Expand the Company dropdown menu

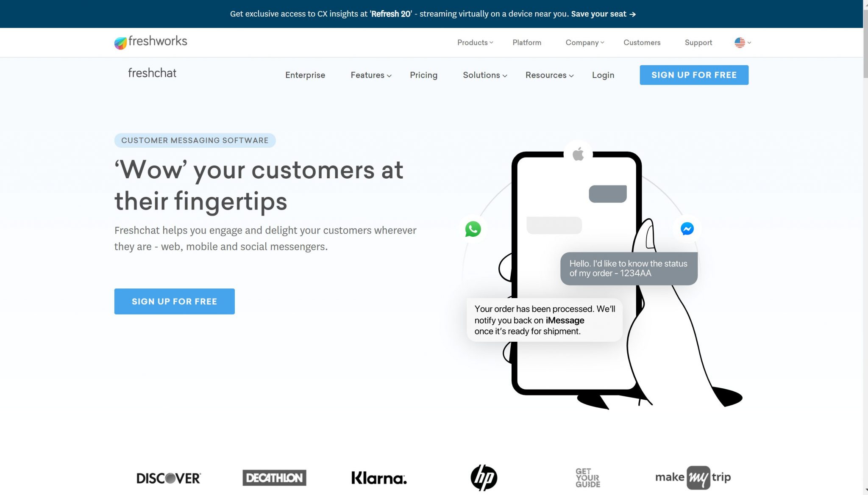(585, 42)
